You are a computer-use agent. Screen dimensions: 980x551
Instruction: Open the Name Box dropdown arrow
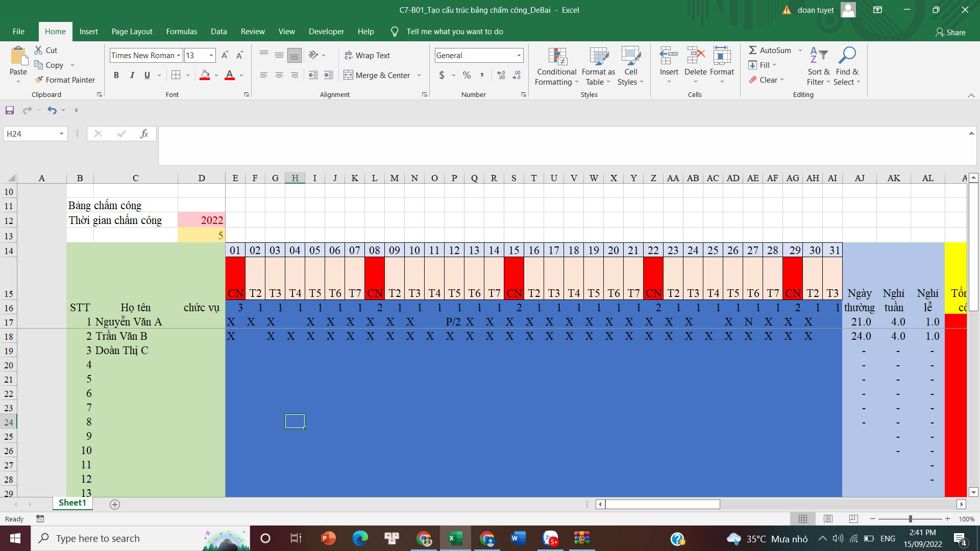pos(61,134)
